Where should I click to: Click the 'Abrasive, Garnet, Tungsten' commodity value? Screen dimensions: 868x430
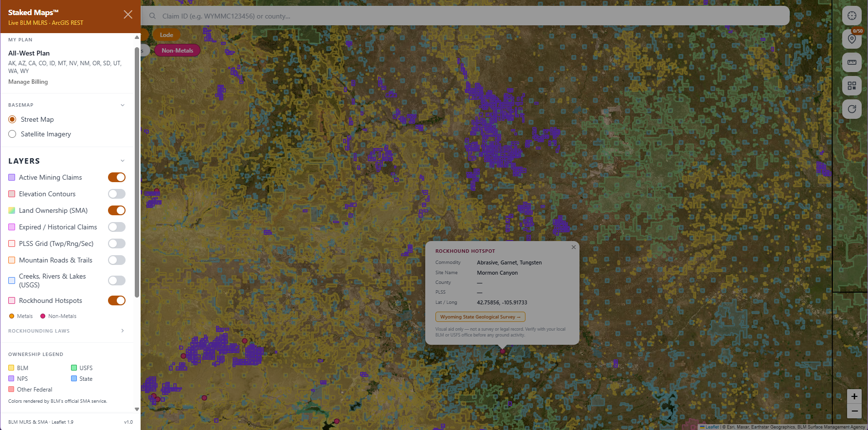point(509,262)
